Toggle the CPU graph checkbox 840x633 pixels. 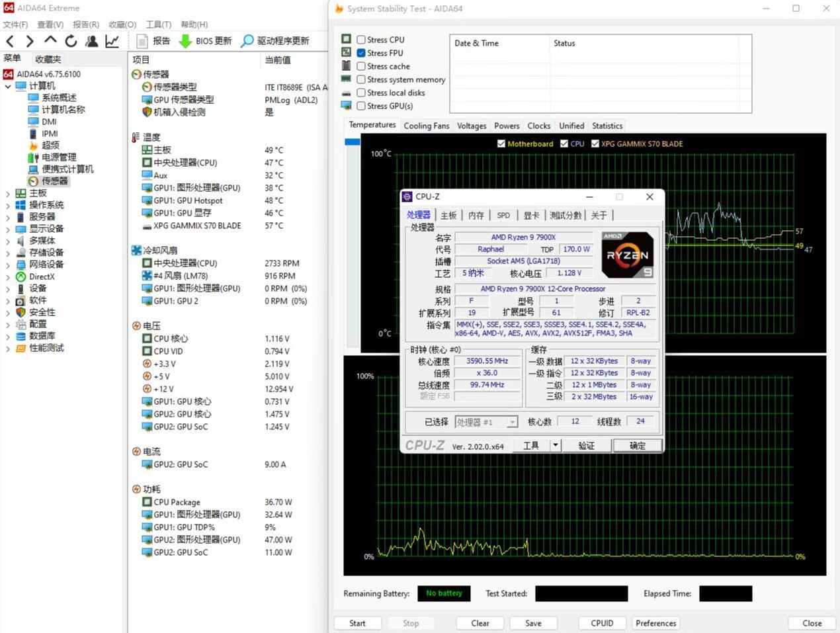tap(564, 144)
